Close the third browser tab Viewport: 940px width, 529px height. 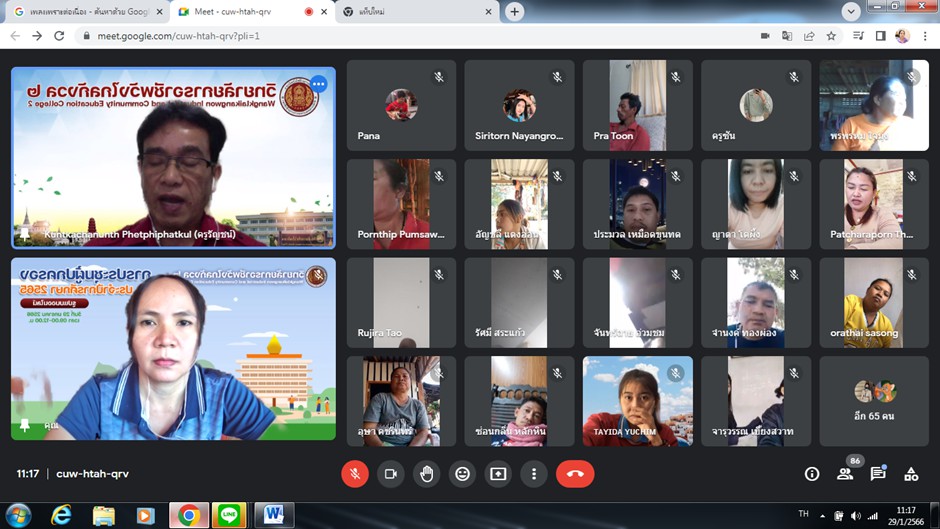[488, 11]
